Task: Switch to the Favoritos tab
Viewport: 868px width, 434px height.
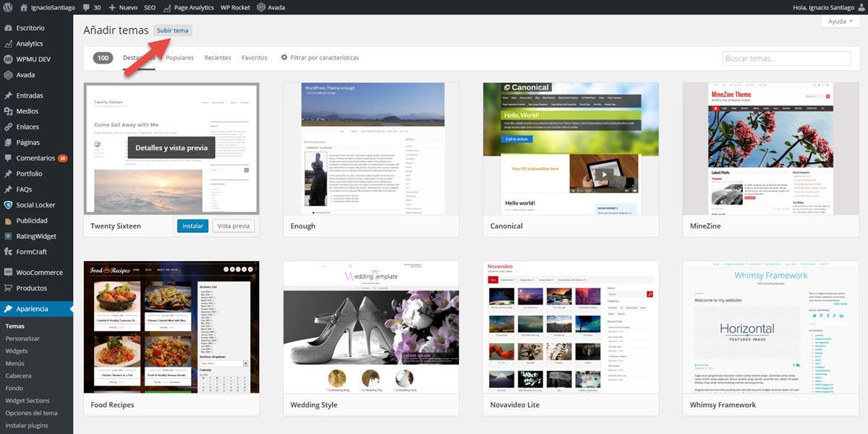Action: pyautogui.click(x=255, y=58)
